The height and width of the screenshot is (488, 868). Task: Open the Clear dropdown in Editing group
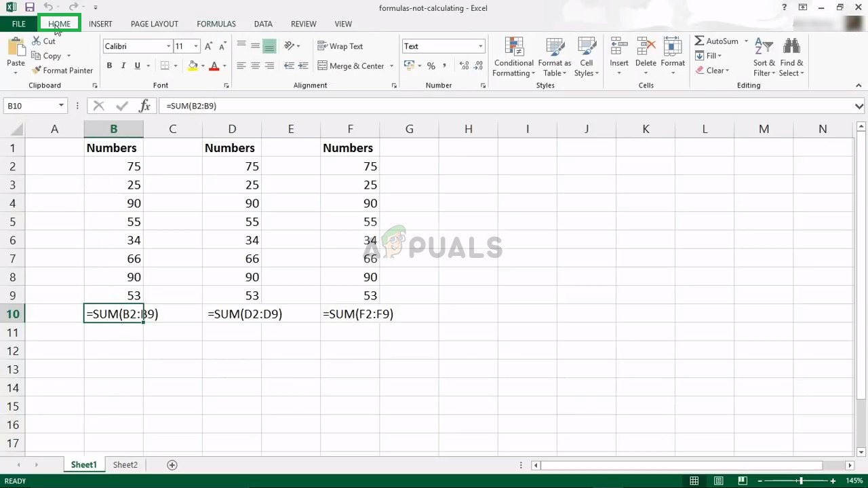click(x=713, y=71)
